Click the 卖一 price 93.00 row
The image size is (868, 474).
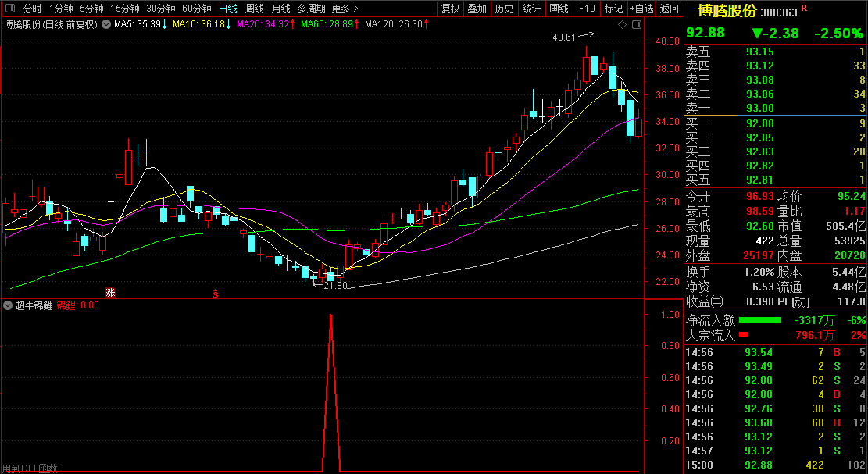click(x=775, y=108)
